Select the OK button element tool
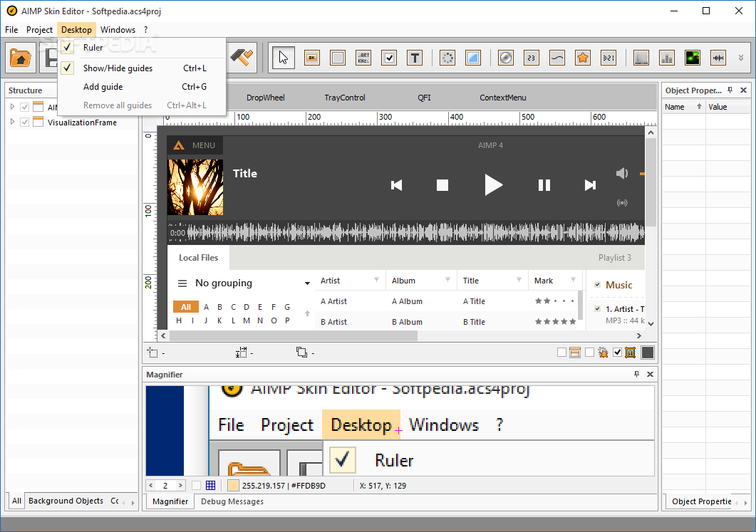This screenshot has height=532, width=756. 312,58
